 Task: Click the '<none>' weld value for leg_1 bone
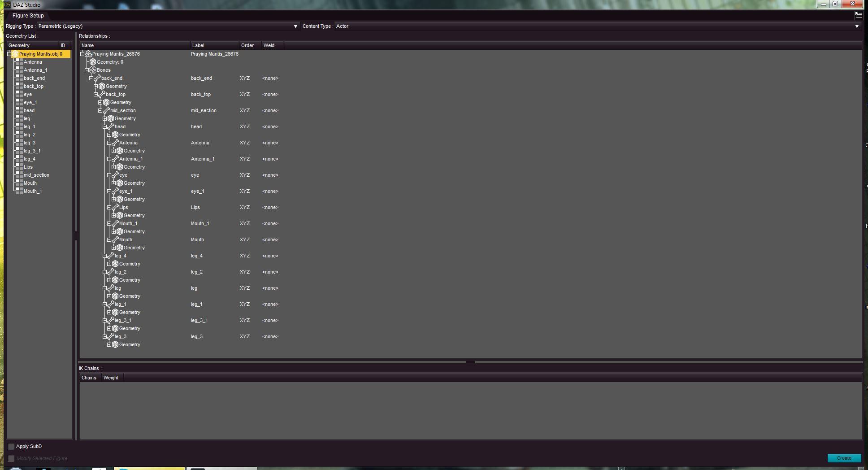coord(270,304)
